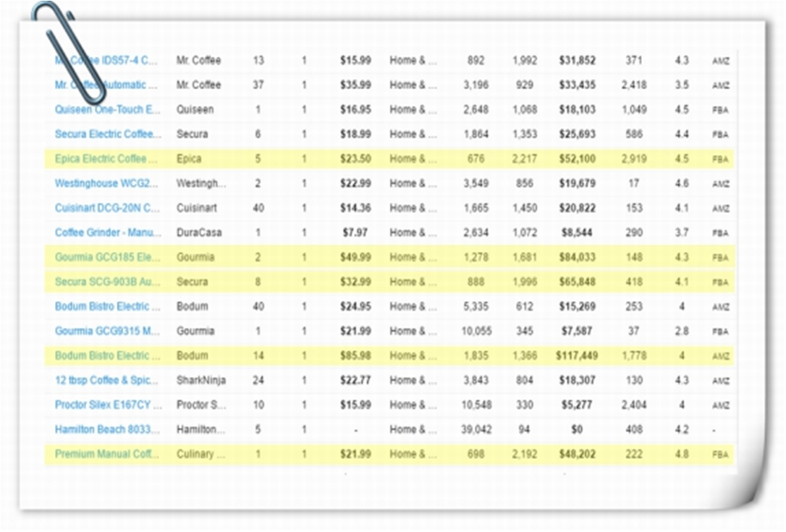Open the Coffee Grinder - Manu... listing
The width and height of the screenshot is (786, 532).
(107, 233)
